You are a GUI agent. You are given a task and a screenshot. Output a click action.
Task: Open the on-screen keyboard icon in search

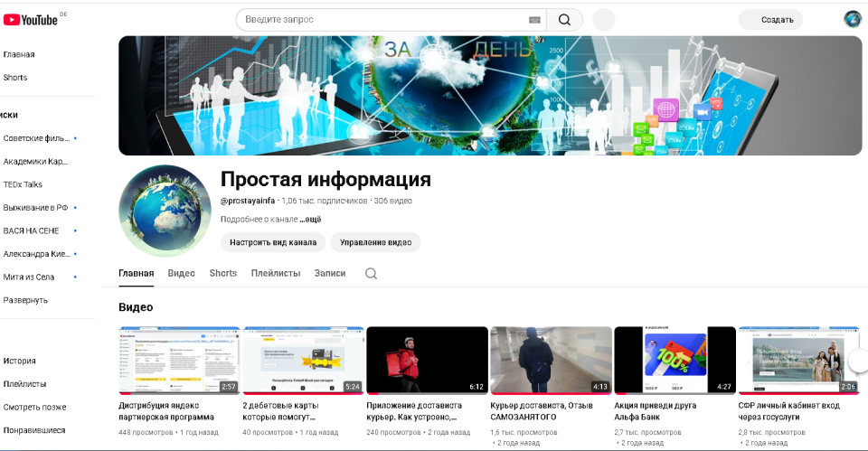[534, 20]
